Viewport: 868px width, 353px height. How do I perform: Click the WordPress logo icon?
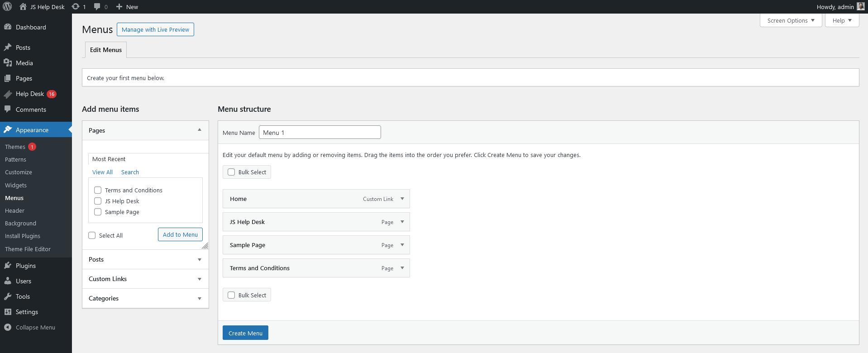(7, 7)
